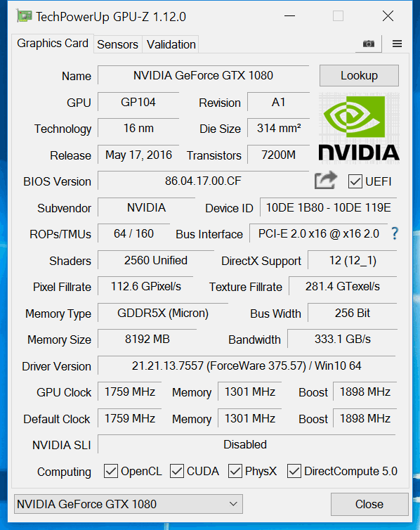Click the GPU-Z app icon in title bar
This screenshot has width=420, height=530.
24,16
